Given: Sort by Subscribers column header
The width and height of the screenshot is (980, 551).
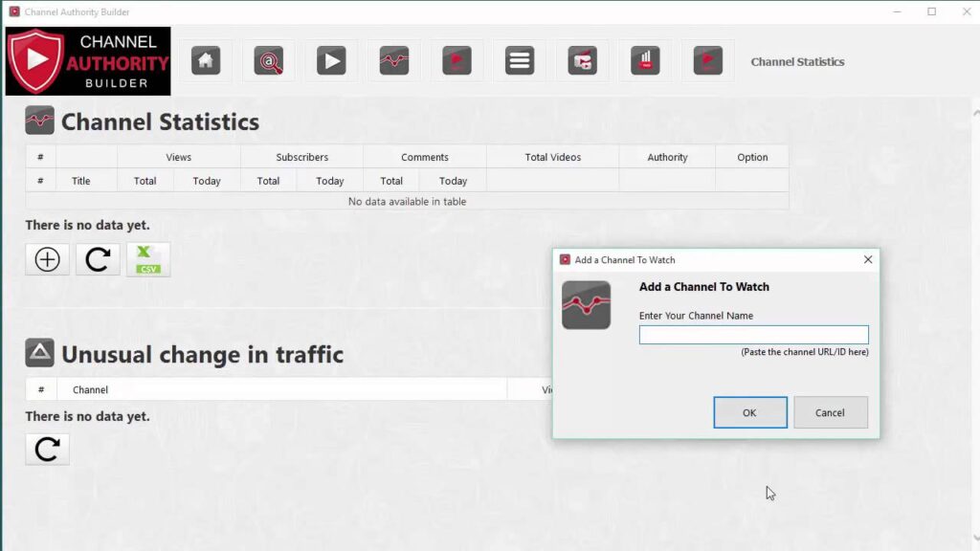Looking at the screenshot, I should [301, 157].
